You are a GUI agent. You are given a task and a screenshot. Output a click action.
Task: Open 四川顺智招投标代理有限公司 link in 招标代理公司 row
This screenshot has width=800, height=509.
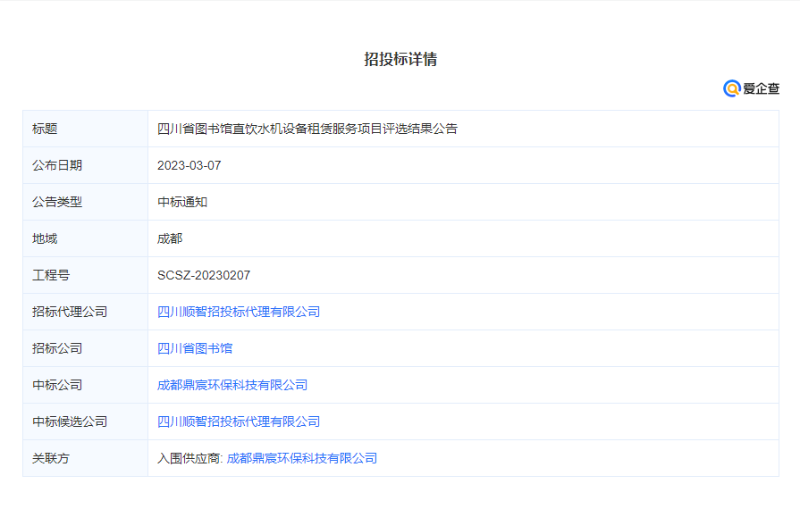point(238,312)
